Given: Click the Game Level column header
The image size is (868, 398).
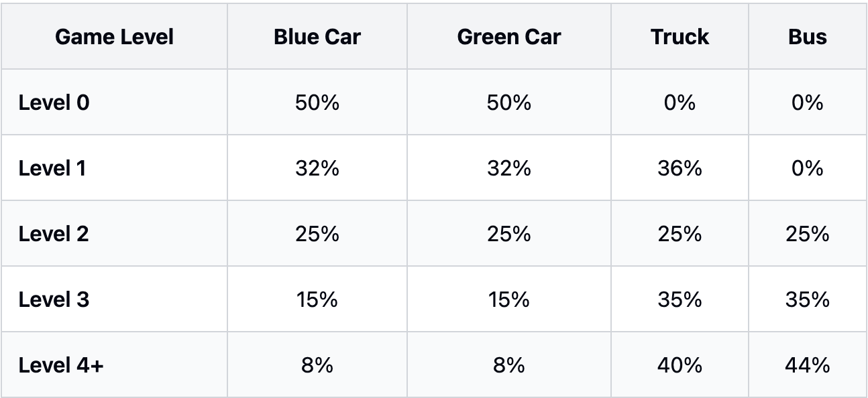Looking at the screenshot, I should 114,37.
